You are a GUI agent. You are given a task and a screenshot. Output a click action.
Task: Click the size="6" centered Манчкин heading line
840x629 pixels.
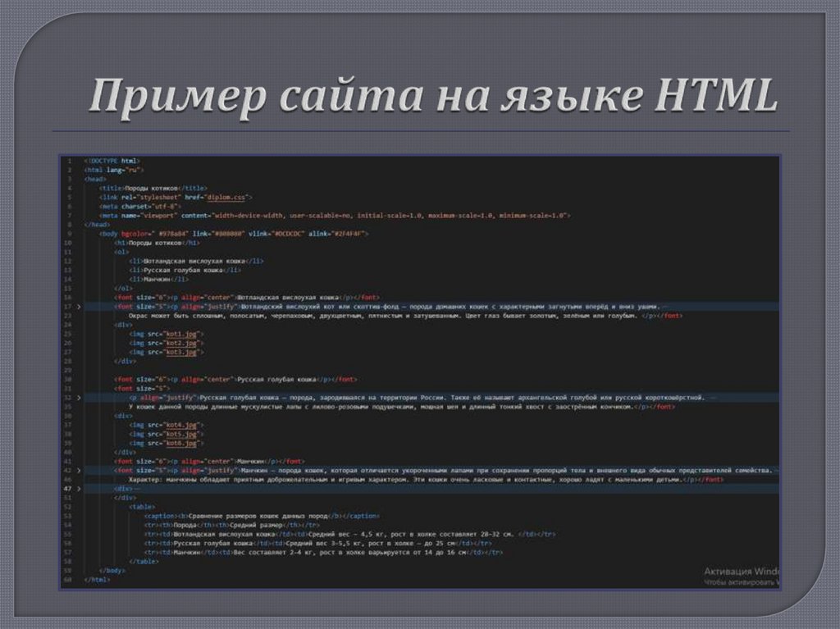(209, 462)
